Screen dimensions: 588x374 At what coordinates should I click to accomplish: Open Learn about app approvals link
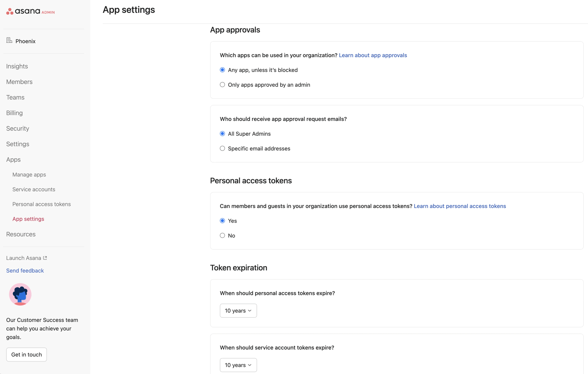[373, 55]
